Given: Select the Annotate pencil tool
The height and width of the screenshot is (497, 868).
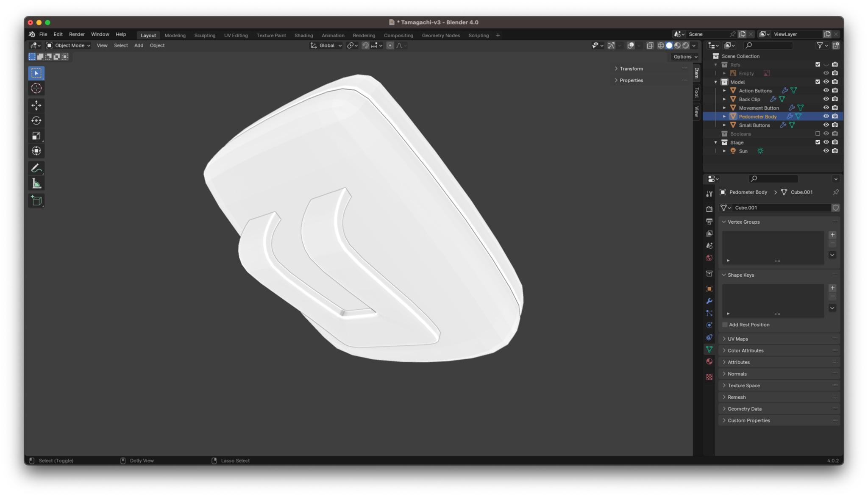Looking at the screenshot, I should 36,168.
